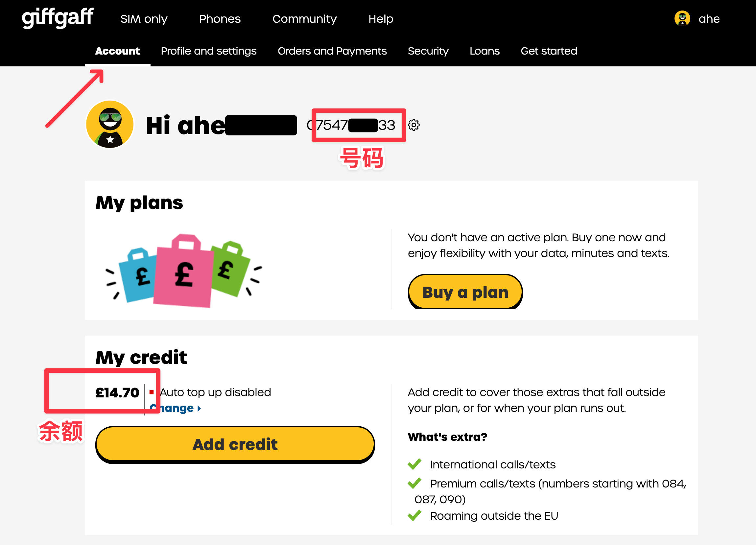The image size is (756, 545).
Task: Click the small profile avatar in header
Action: pos(682,19)
